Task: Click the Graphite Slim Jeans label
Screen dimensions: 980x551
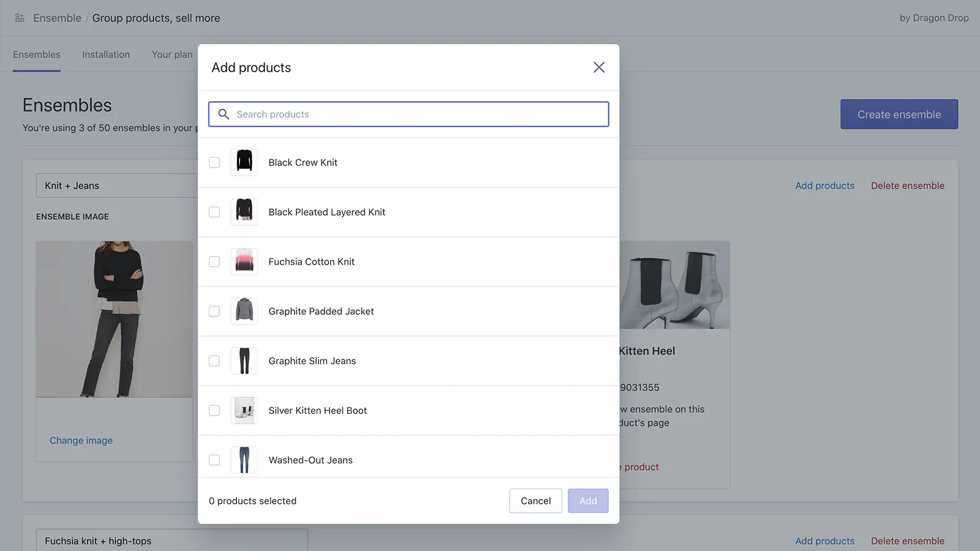Action: click(x=312, y=361)
